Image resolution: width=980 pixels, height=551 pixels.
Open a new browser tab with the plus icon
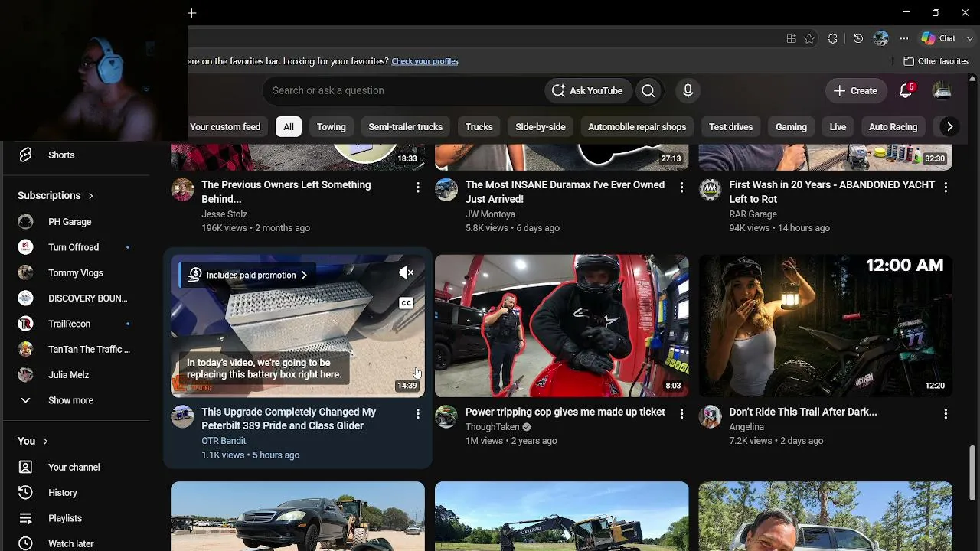192,13
